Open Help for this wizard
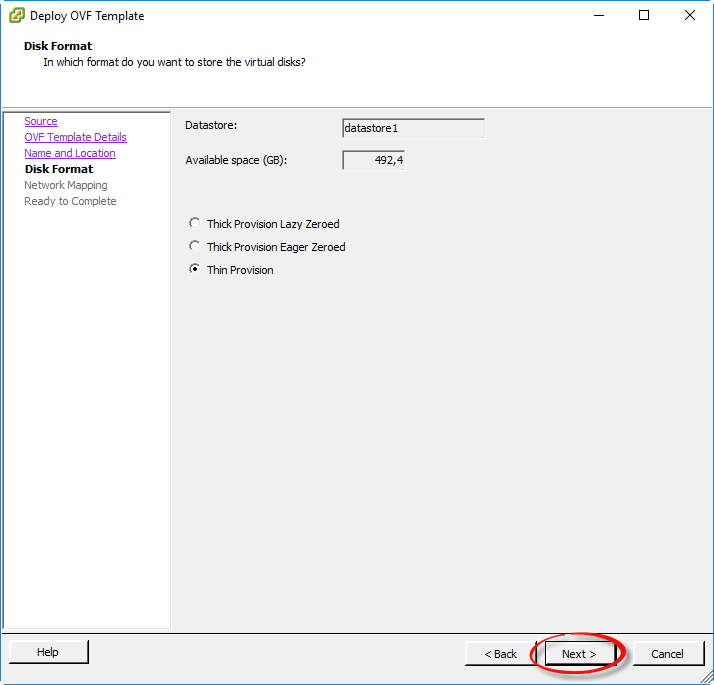Image resolution: width=714 pixels, height=685 pixels. 48,652
